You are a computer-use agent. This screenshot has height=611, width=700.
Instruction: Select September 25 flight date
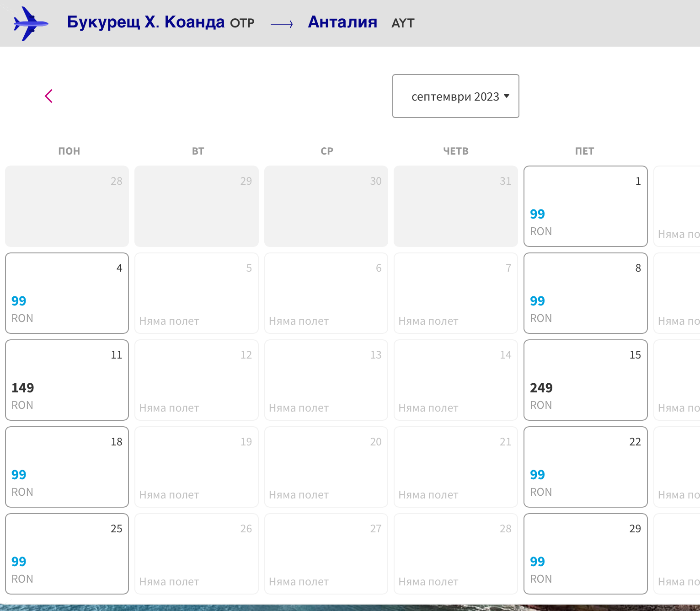coord(67,554)
